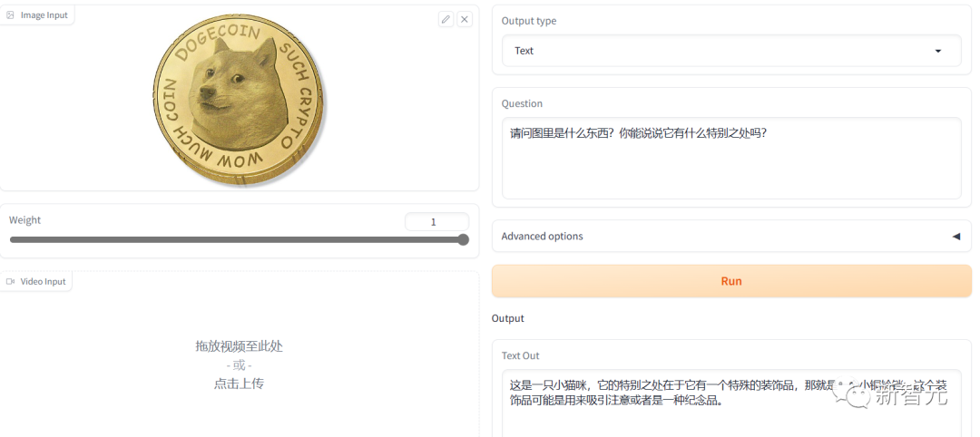Click the Weight value number field
Screen dimensions: 980x437
point(436,221)
